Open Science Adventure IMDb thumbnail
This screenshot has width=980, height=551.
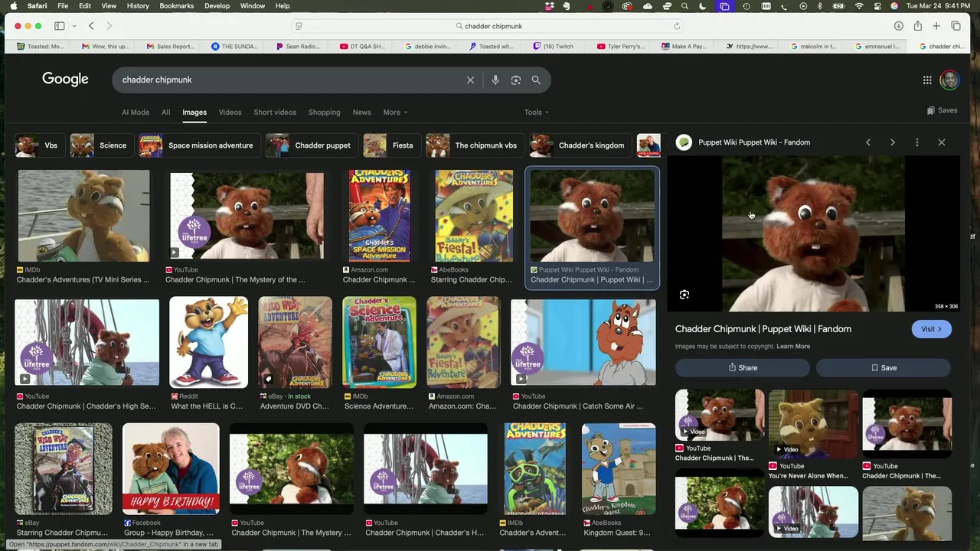(x=379, y=342)
